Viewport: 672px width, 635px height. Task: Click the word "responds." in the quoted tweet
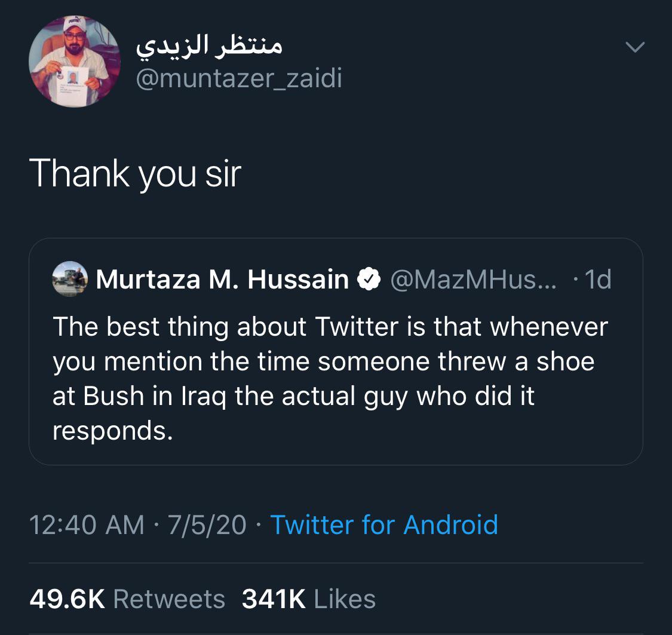point(113,431)
